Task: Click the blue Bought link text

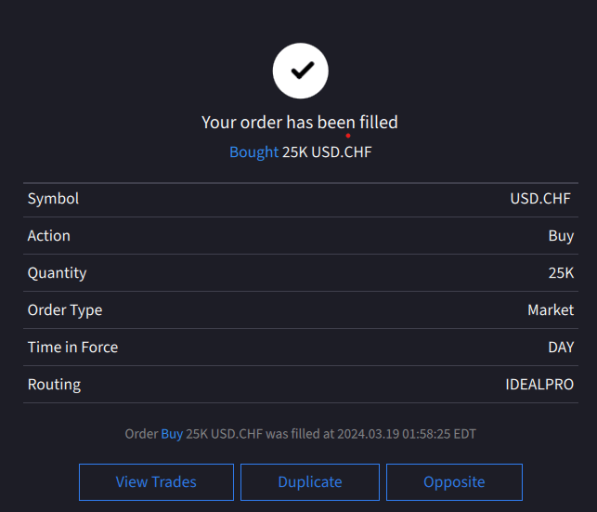Action: [254, 152]
